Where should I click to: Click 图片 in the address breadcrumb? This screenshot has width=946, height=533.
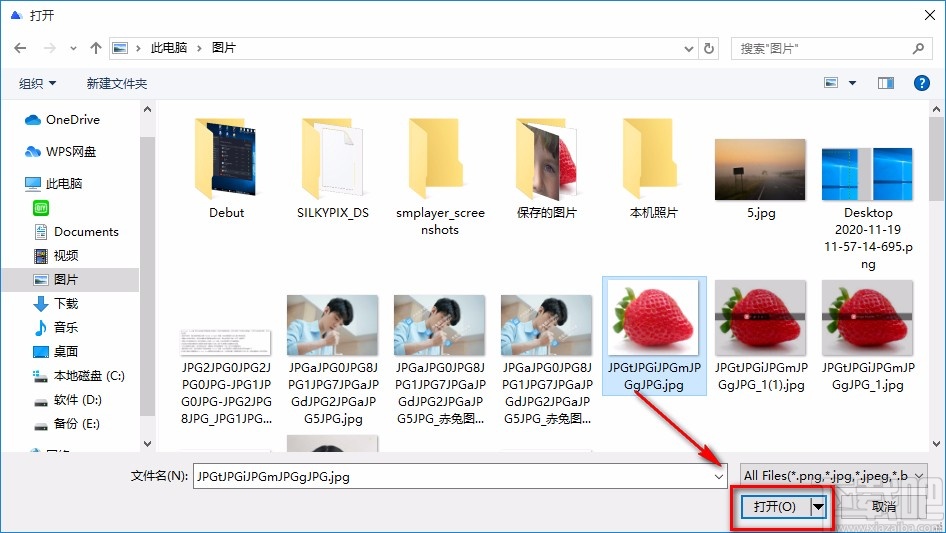[x=224, y=48]
